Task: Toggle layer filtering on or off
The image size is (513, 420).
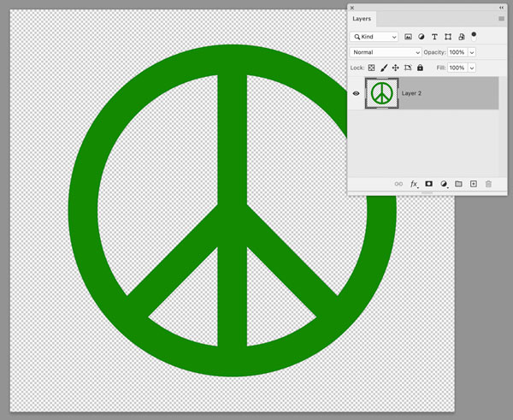Action: pyautogui.click(x=474, y=36)
